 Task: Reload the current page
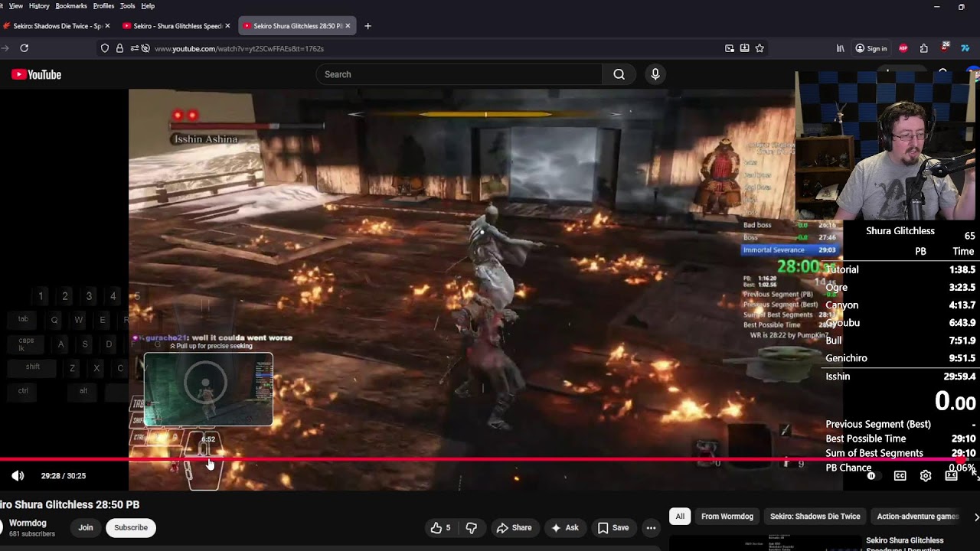click(x=24, y=48)
